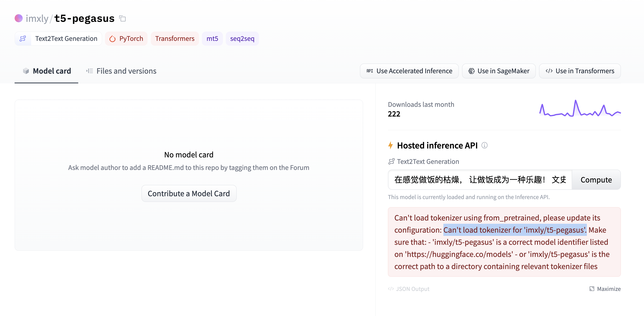644x316 pixels.
Task: Click the Text2Text Generation pipeline icon
Action: click(x=23, y=38)
